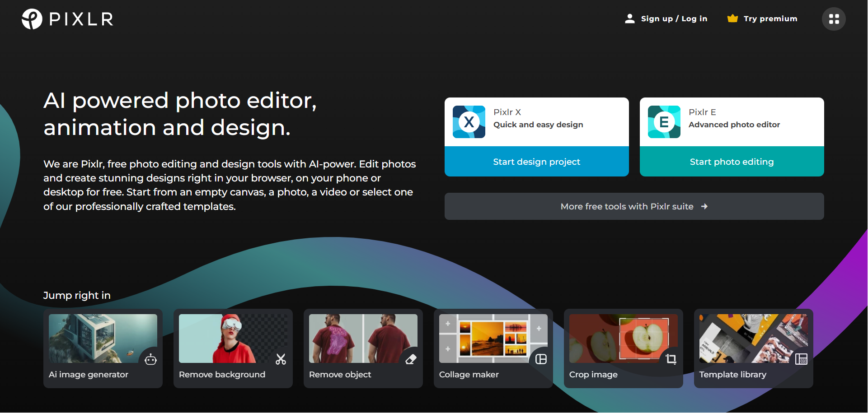Viewport: 868px width, 413px height.
Task: Open the Collage maker sunset thumbnail
Action: pyautogui.click(x=488, y=339)
